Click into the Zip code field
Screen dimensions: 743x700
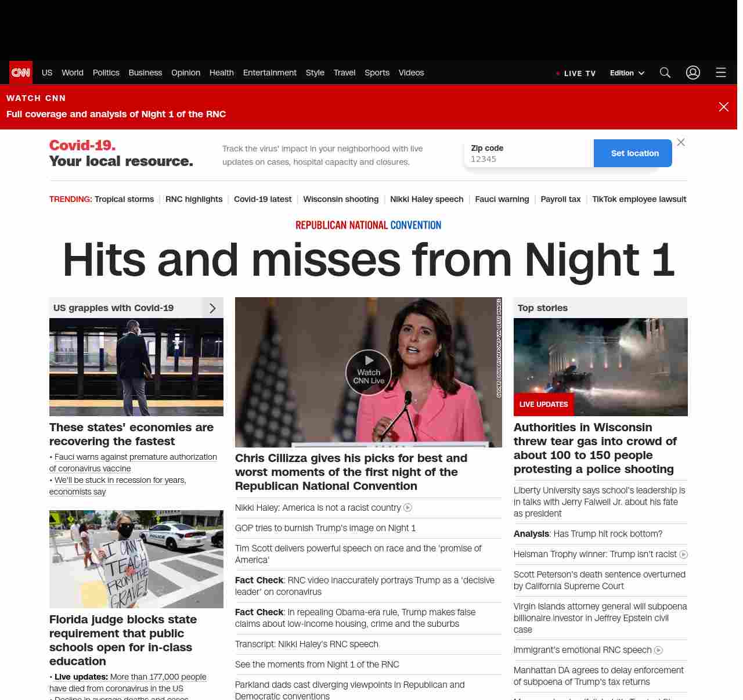point(528,159)
